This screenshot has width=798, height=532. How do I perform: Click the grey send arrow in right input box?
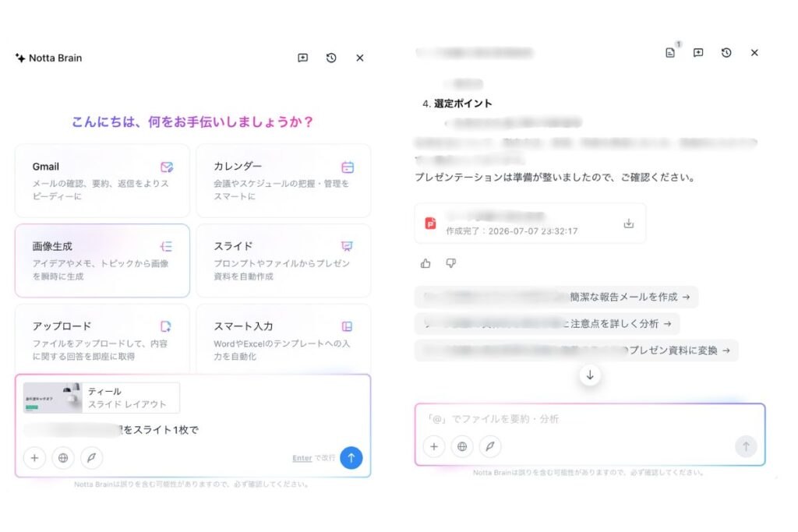(746, 446)
